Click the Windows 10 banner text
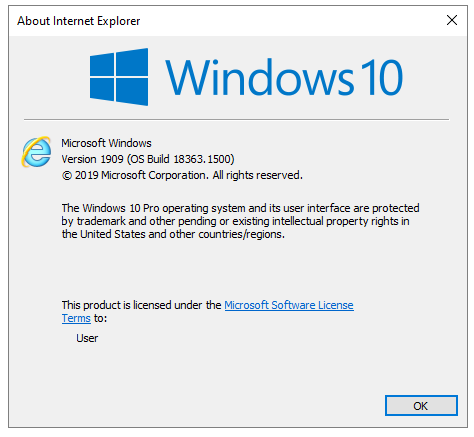The height and width of the screenshot is (437, 474). [284, 77]
